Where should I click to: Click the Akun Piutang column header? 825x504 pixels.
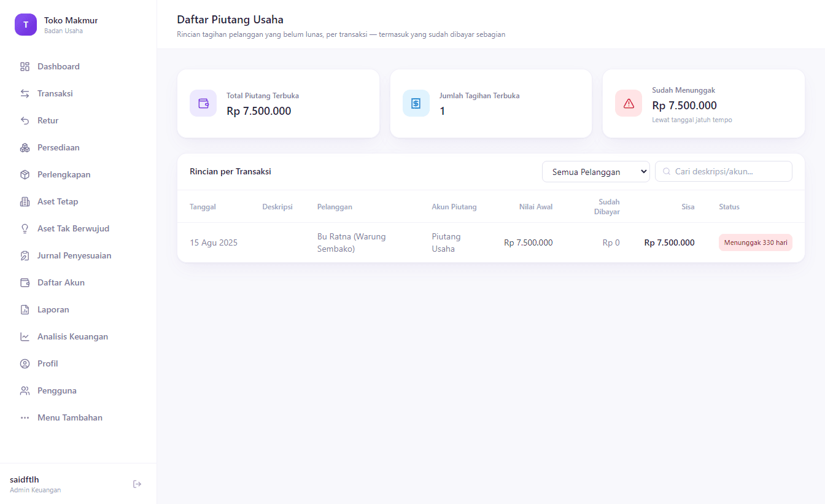(454, 207)
